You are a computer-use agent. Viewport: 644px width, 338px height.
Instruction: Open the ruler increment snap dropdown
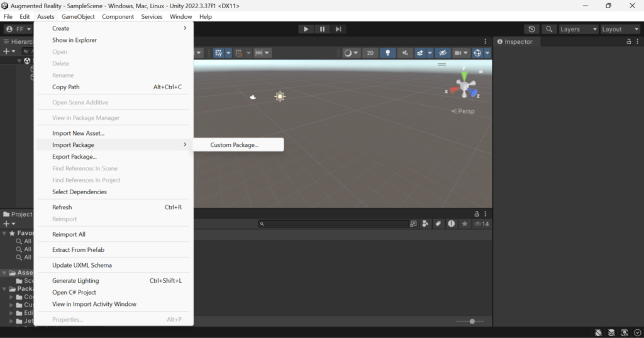(263, 53)
